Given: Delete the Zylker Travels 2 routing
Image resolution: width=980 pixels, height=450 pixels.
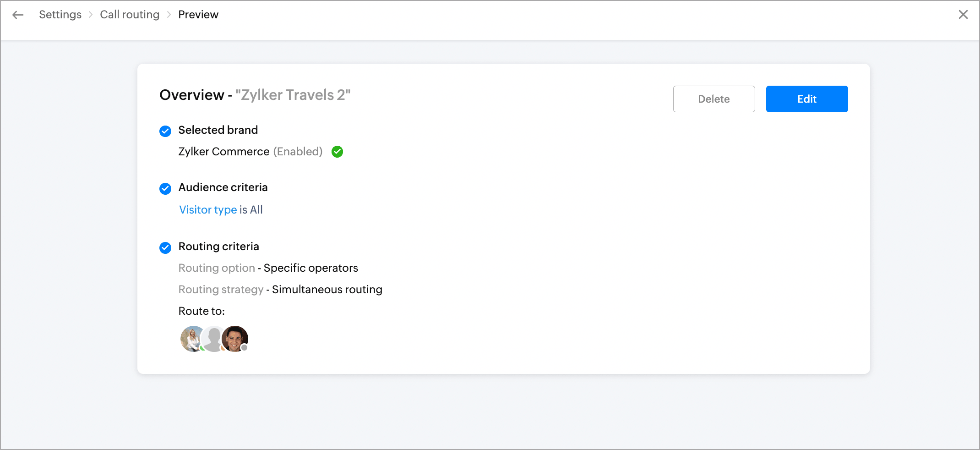Looking at the screenshot, I should click(x=714, y=99).
